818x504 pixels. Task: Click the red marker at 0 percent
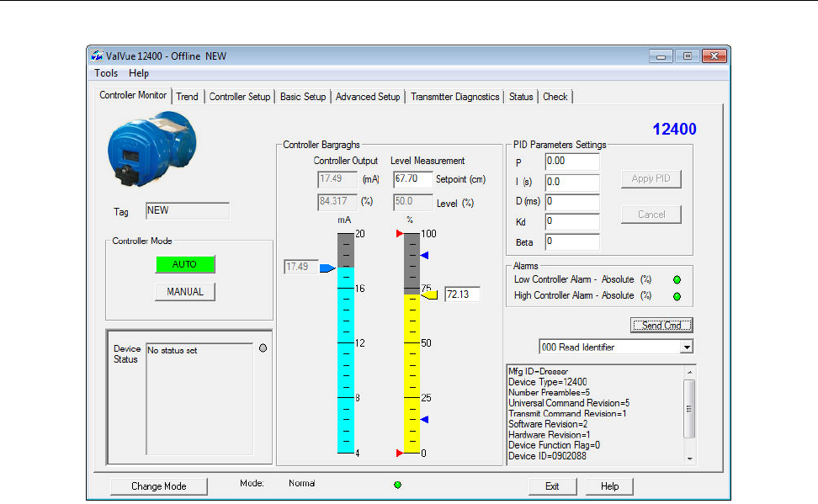pos(400,453)
